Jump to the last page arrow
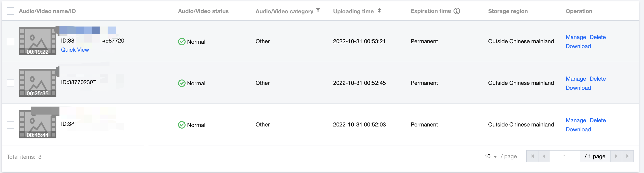This screenshot has height=173, width=644. pos(628,156)
